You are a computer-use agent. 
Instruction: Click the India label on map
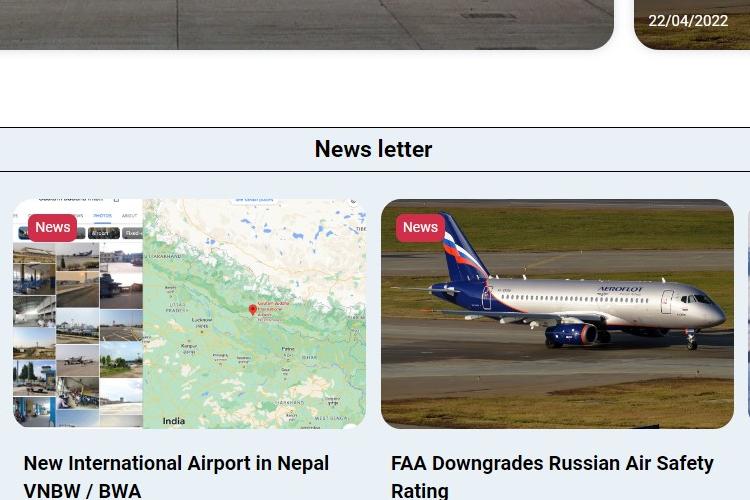[x=174, y=421]
